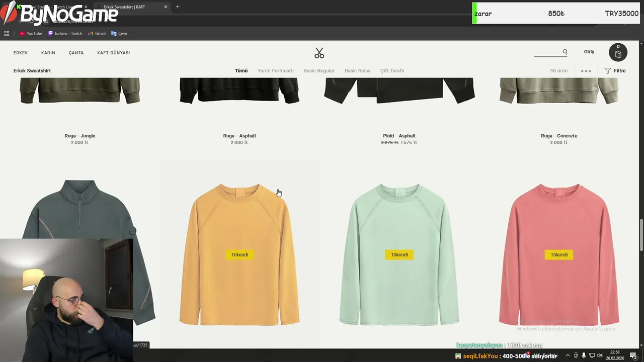Select the Basic Relax category tab
The height and width of the screenshot is (362, 644).
pyautogui.click(x=357, y=71)
